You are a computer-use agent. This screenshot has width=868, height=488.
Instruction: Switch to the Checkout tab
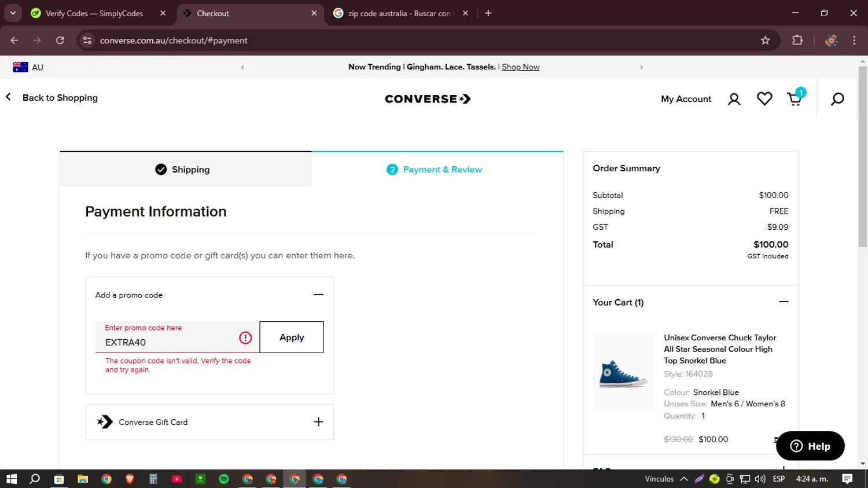(250, 13)
